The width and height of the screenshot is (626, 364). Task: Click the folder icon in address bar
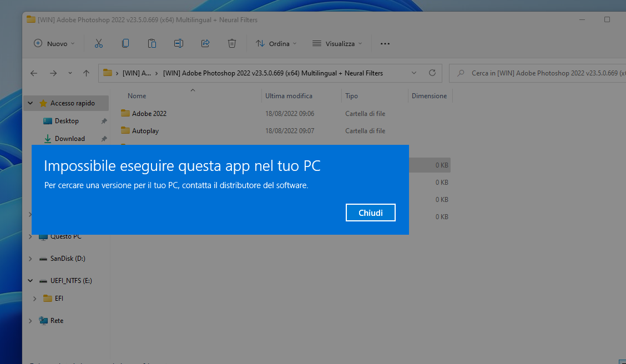108,73
